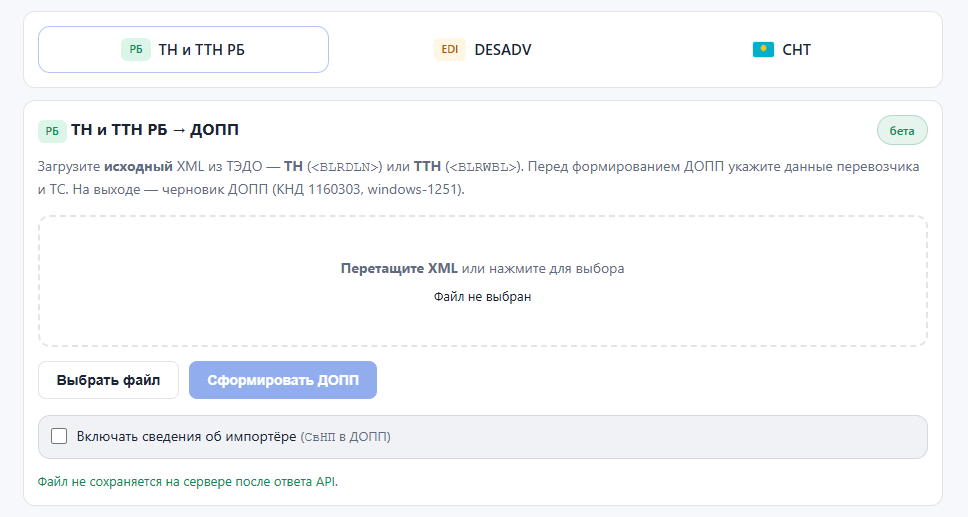The width and height of the screenshot is (968, 517).
Task: Switch to the ТН и ТТН РБ tab
Action: click(183, 49)
